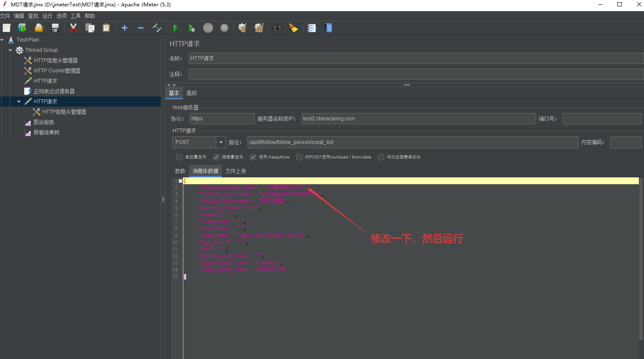This screenshot has height=359, width=644.
Task: Click the Clear results broom-gear icon
Action: 242,28
